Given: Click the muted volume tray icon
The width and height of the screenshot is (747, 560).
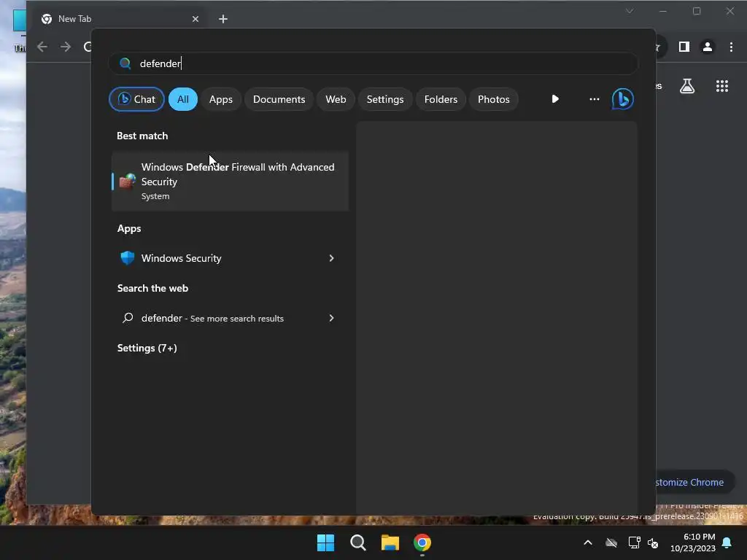Looking at the screenshot, I should (x=653, y=542).
